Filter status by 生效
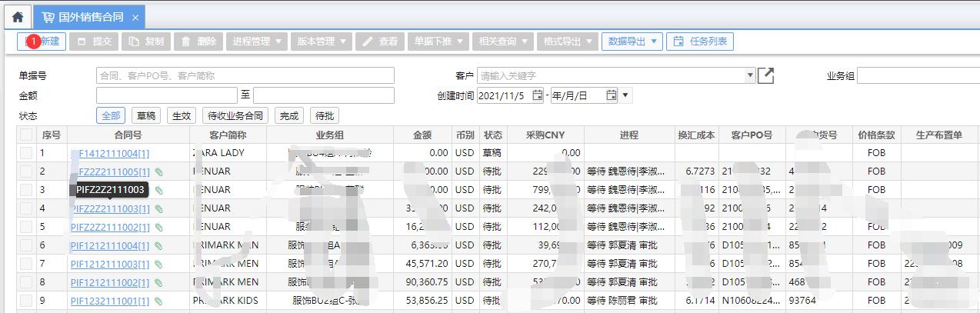 182,116
